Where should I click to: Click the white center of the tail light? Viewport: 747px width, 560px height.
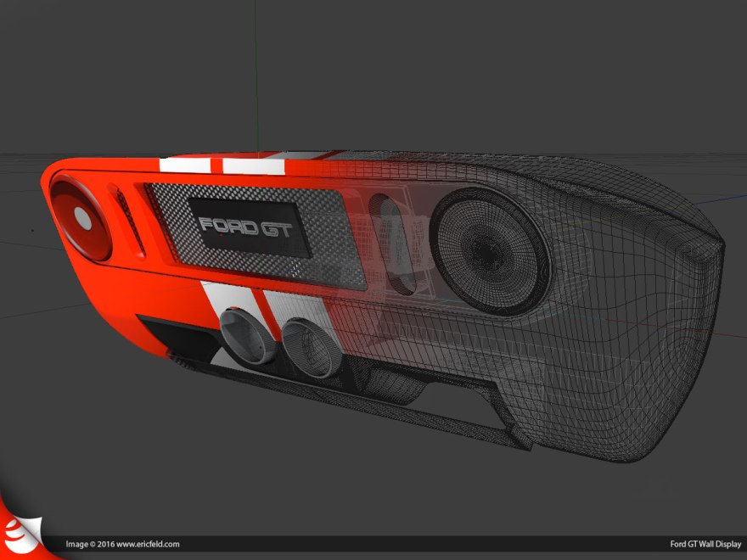point(82,219)
